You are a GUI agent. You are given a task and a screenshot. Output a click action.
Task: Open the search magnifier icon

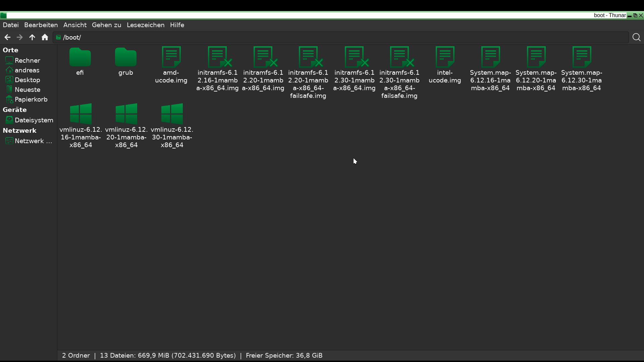click(636, 38)
